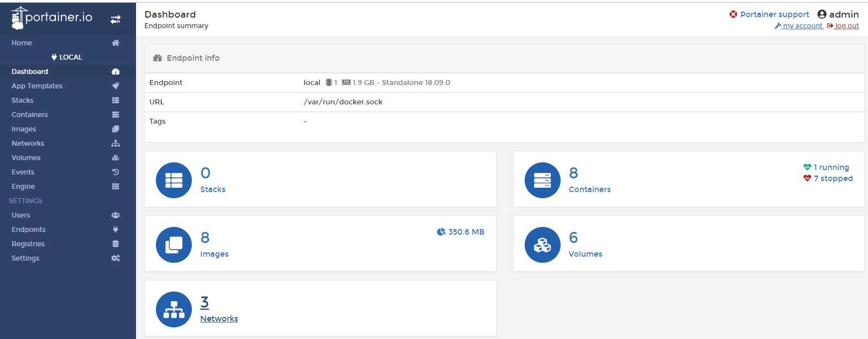Open Registries in the sidebar
Viewport: 868px width, 339px height.
(x=28, y=243)
